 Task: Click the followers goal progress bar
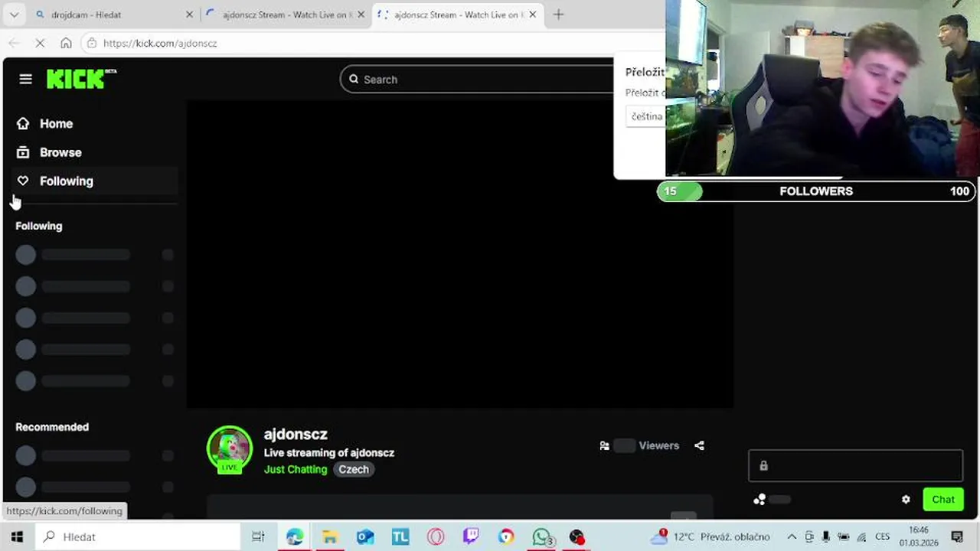(816, 191)
